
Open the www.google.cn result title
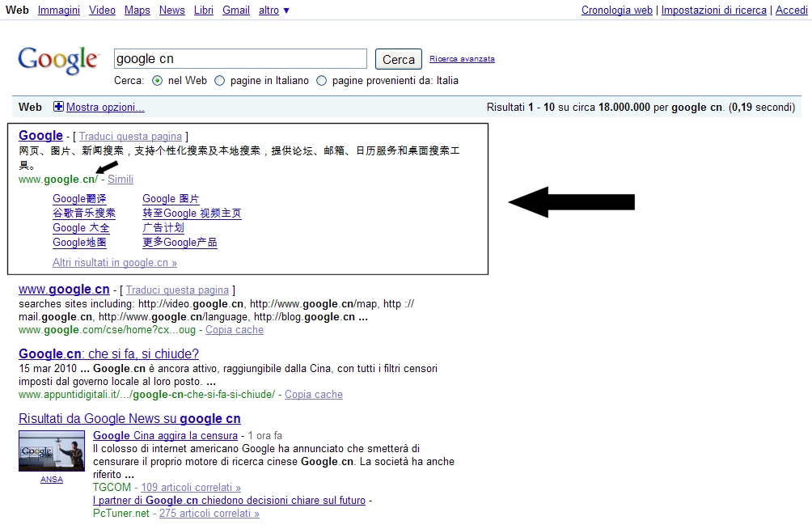[x=64, y=289]
